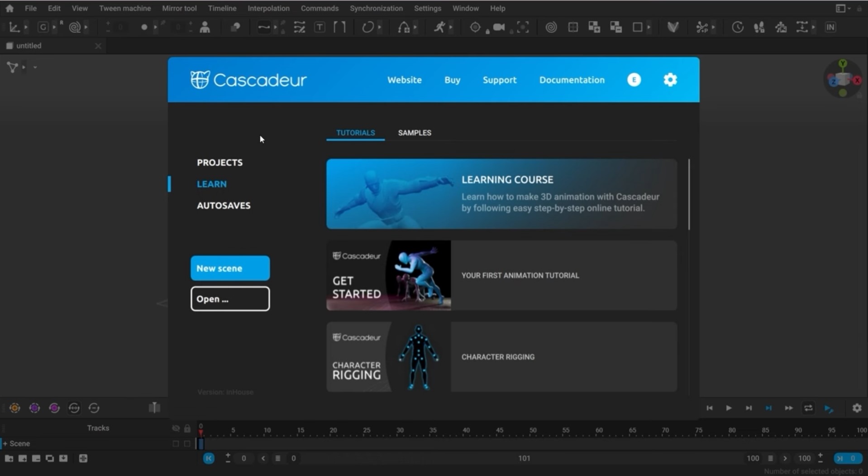Expand dropdown next to viewport filter icon

24,67
